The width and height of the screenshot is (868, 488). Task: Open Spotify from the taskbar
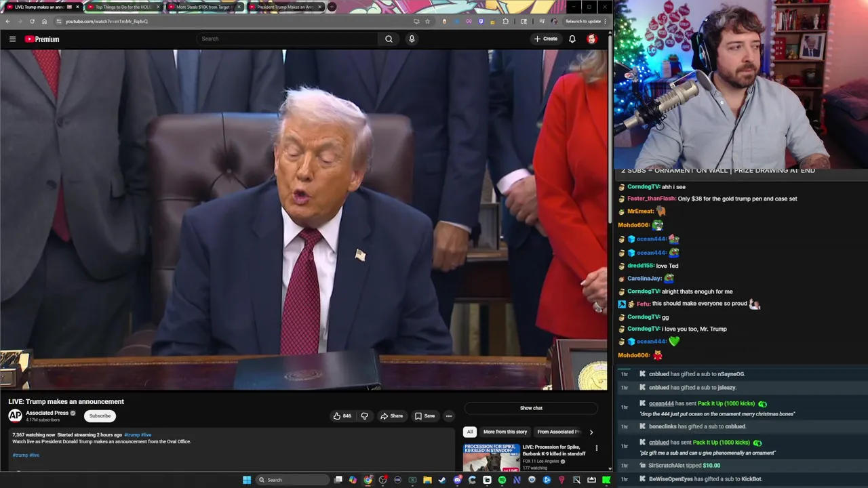tap(502, 480)
